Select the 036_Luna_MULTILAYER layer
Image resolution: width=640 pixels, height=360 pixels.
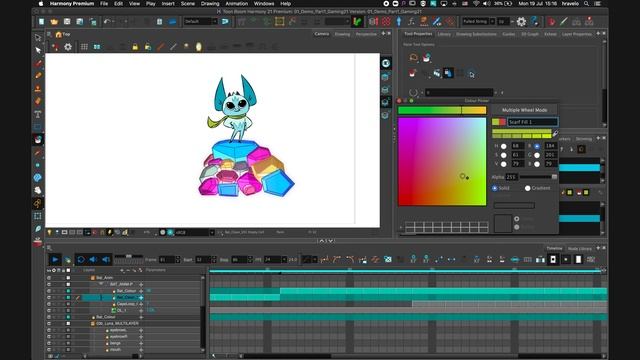point(117,324)
